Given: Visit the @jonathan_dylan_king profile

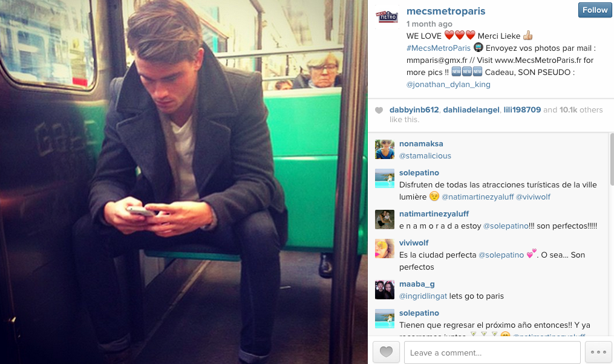Looking at the screenshot, I should pyautogui.click(x=448, y=85).
